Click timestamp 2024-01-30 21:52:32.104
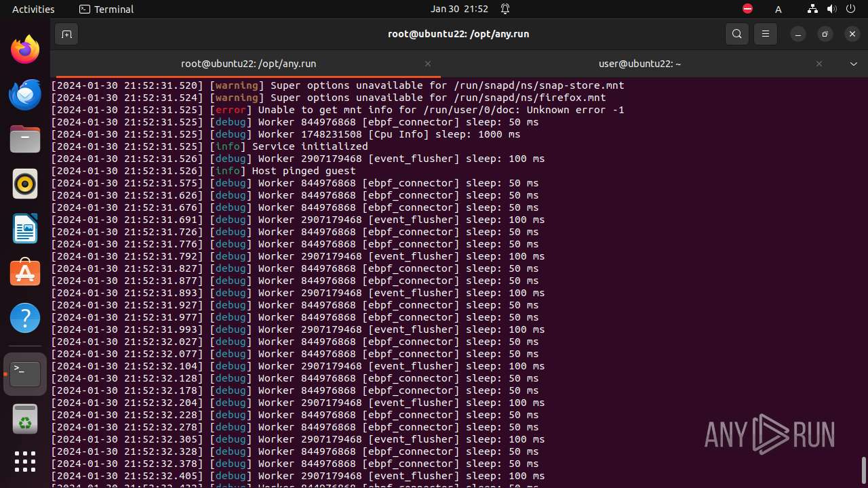868x488 pixels. (127, 366)
